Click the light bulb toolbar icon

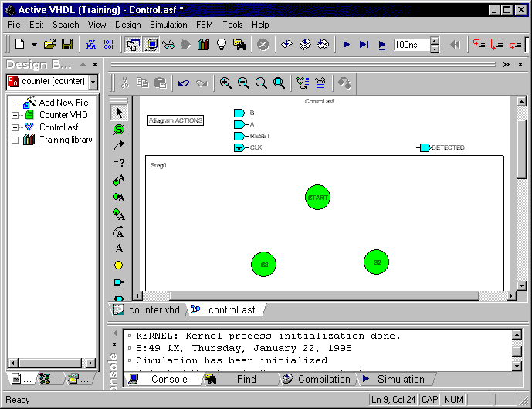tap(222, 45)
